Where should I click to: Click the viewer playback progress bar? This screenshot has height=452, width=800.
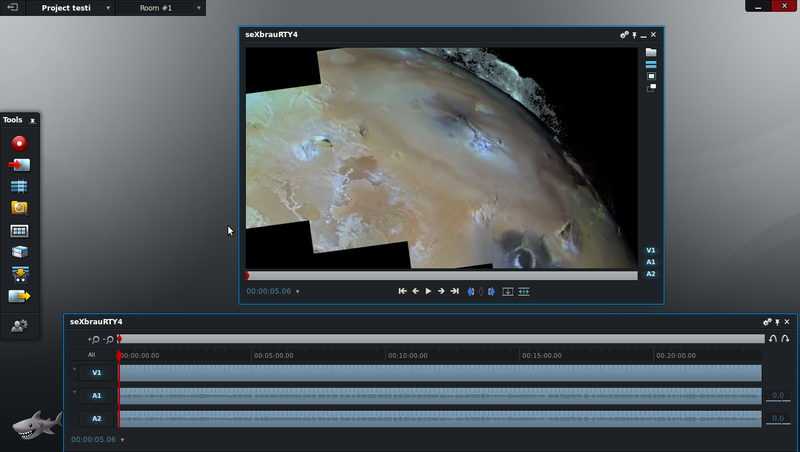click(x=440, y=275)
